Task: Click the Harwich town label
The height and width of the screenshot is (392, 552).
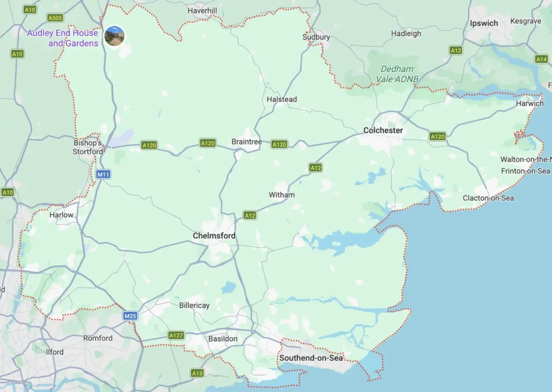Action: 530,103
